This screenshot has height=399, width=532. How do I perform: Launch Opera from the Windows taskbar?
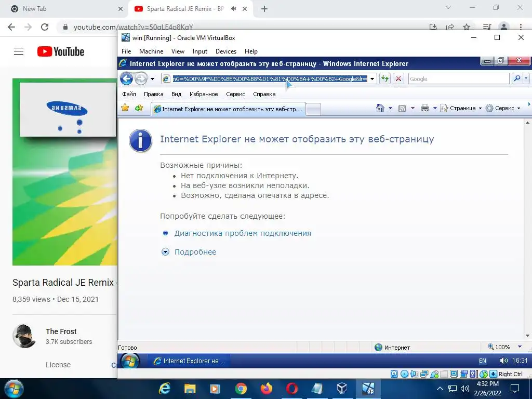(291, 389)
